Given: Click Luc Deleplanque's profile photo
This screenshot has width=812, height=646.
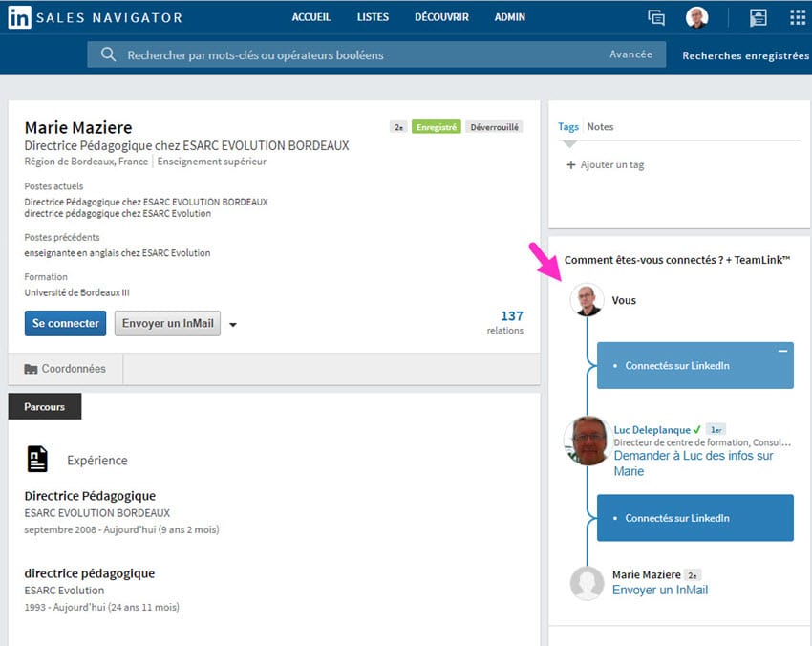Looking at the screenshot, I should 588,441.
